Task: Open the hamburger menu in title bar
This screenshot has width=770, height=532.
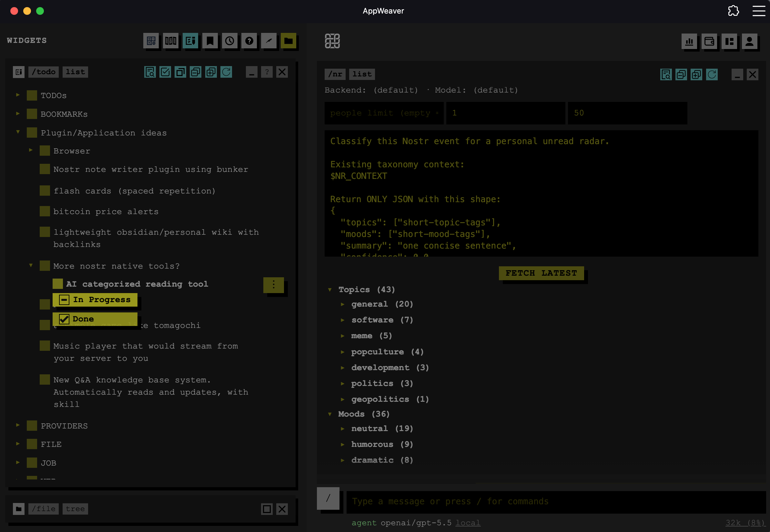Action: point(759,11)
